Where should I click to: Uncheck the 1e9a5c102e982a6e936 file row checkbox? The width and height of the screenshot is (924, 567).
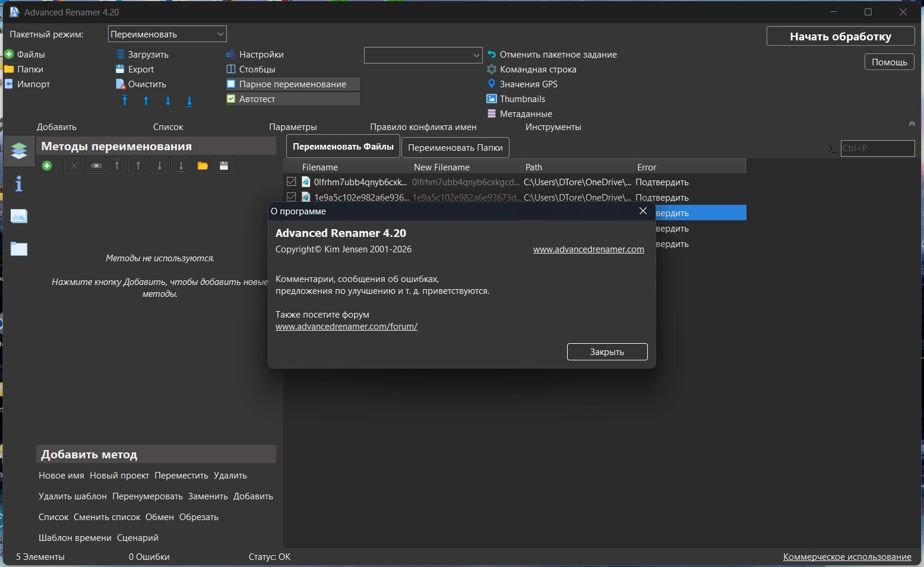292,197
